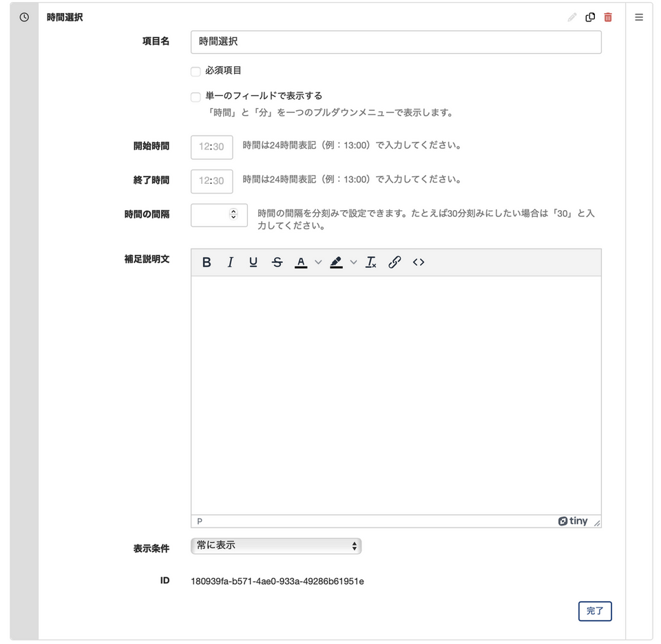The height and width of the screenshot is (644, 661).
Task: Click the 時間の間隔 number field
Action: 219,215
